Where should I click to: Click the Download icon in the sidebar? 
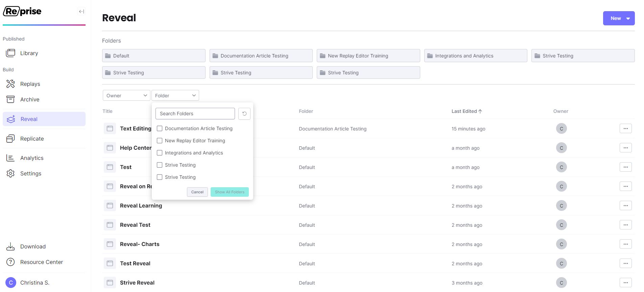[x=10, y=246]
